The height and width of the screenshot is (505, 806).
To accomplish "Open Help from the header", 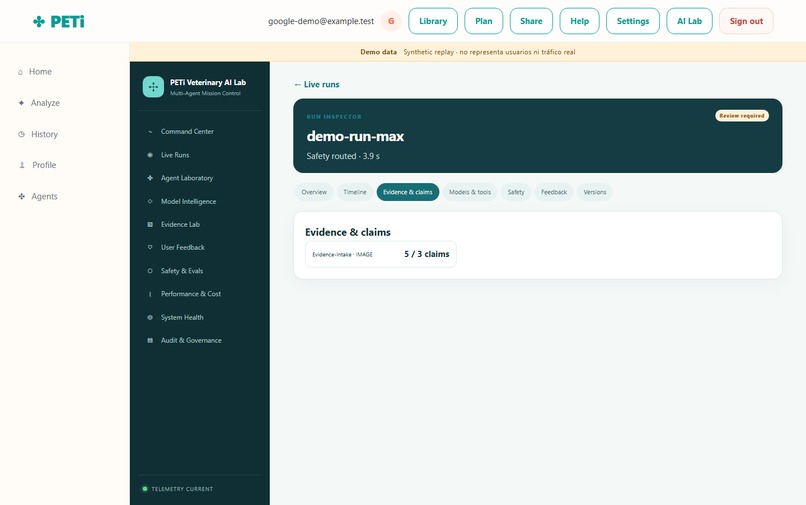I will click(x=579, y=21).
